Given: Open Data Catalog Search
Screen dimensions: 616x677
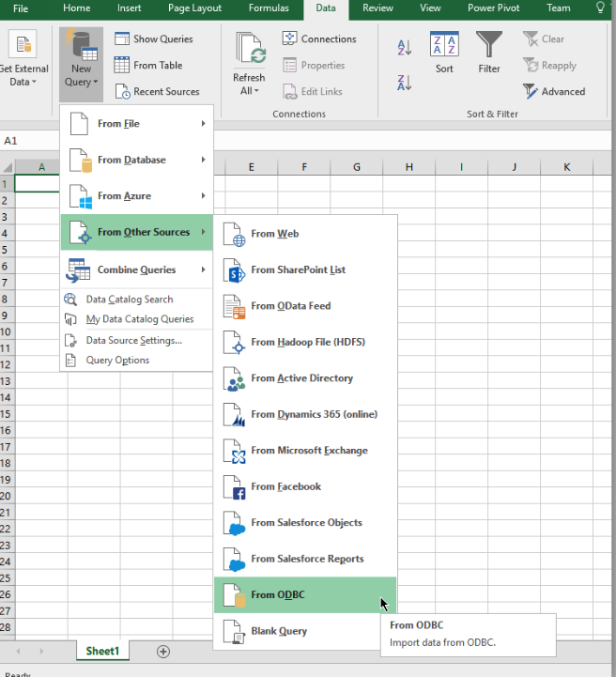Looking at the screenshot, I should pyautogui.click(x=136, y=300).
